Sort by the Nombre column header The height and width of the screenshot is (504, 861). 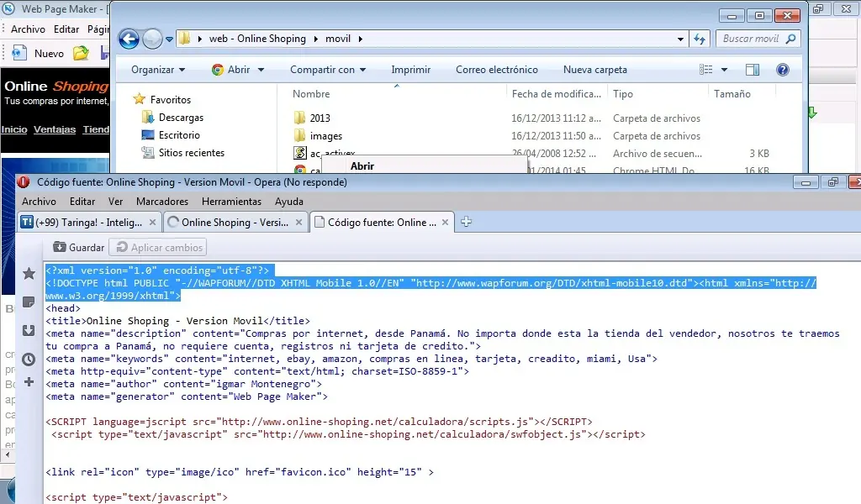(311, 94)
